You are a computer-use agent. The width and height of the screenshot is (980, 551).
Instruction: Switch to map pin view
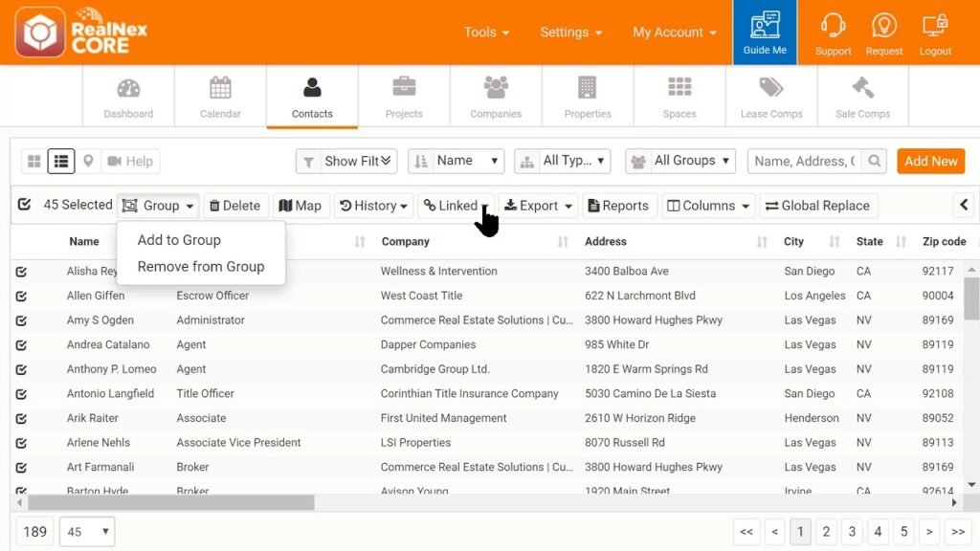[88, 161]
